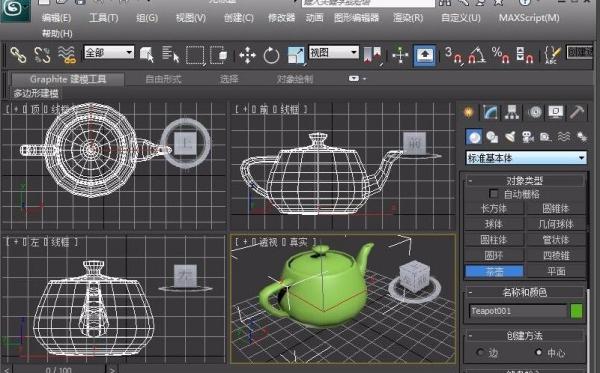This screenshot has width=600, height=373.
Task: Toggle Keyboard Shortcut Override button
Action: [424, 55]
